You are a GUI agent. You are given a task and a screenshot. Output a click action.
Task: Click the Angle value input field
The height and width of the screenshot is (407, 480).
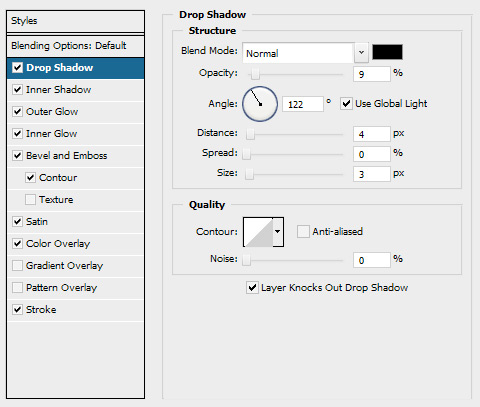[303, 104]
